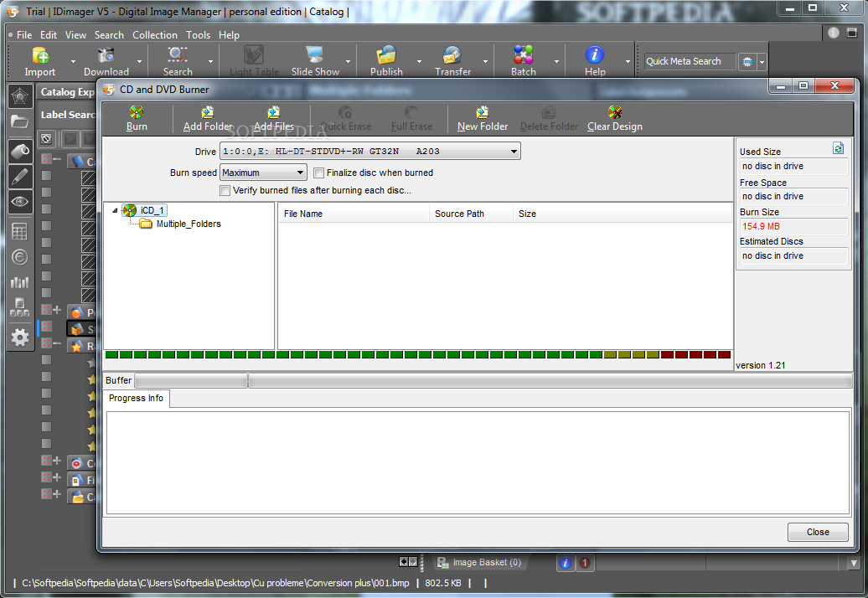This screenshot has width=868, height=598.
Task: Open the Image Basket tab
Action: click(x=479, y=563)
